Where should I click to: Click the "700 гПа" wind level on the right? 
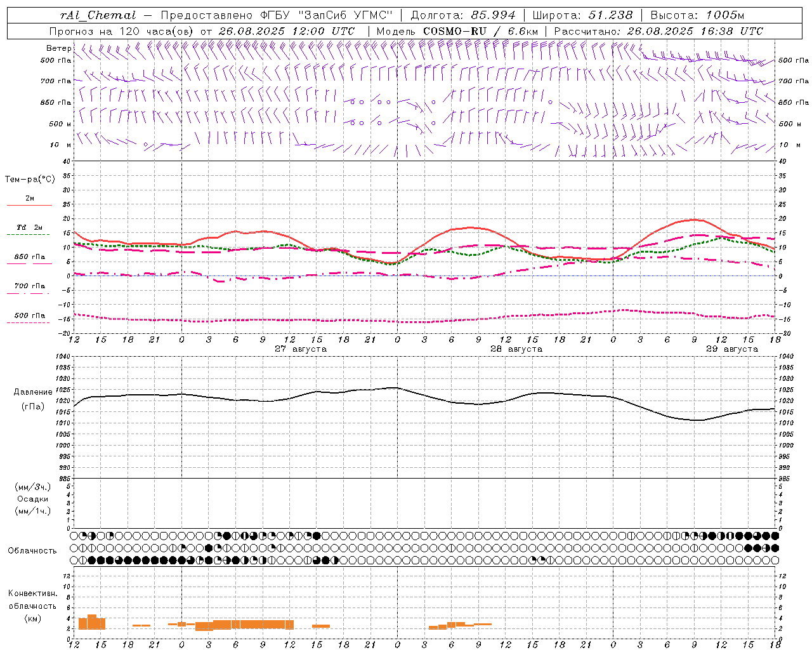(794, 81)
